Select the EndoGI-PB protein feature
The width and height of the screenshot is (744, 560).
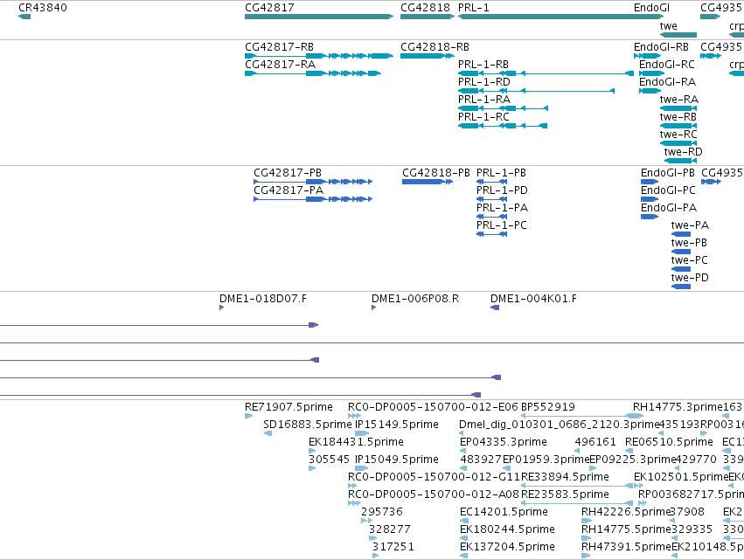[x=650, y=182]
